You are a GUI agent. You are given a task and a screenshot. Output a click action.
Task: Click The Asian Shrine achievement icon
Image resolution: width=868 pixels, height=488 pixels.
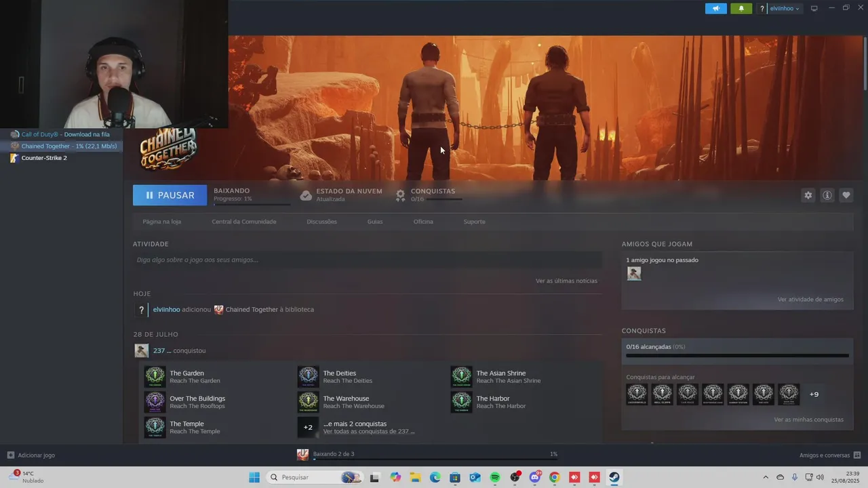tap(461, 377)
